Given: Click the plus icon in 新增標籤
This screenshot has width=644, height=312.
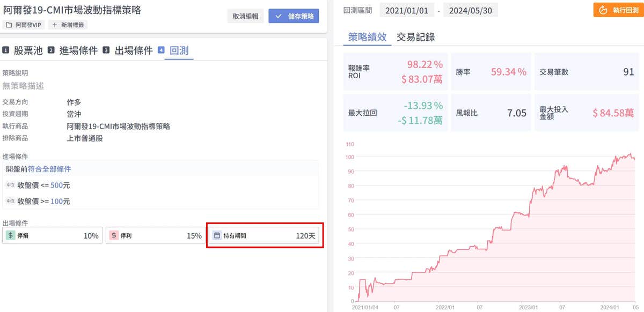Looking at the screenshot, I should tap(54, 25).
